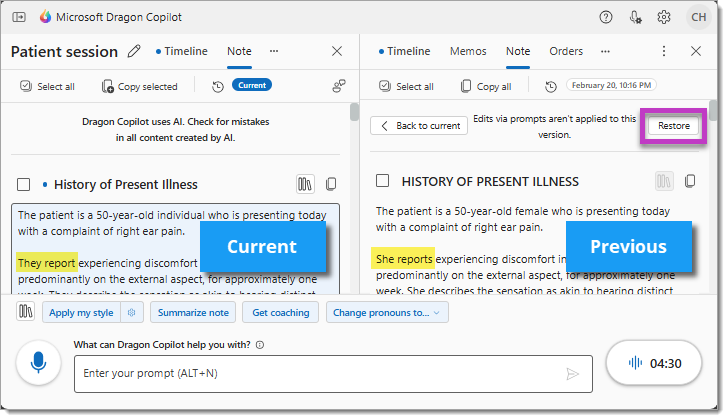The width and height of the screenshot is (728, 420).
Task: Open the left pane more tabs ellipsis
Action: coord(274,51)
